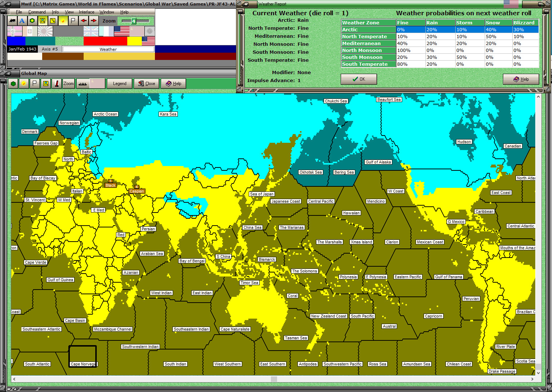Image resolution: width=552 pixels, height=392 pixels.
Task: Click the red color bar in the main window
Action: coord(105,41)
